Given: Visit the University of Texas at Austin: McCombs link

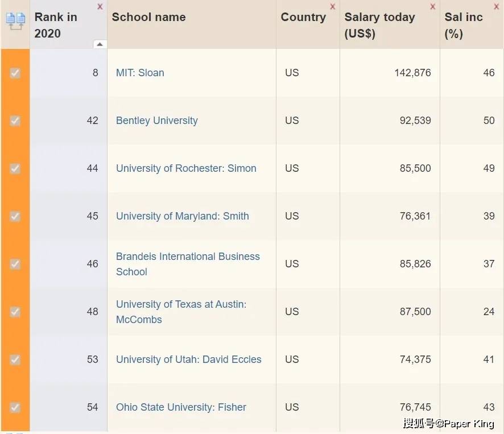Looking at the screenshot, I should click(x=181, y=312).
